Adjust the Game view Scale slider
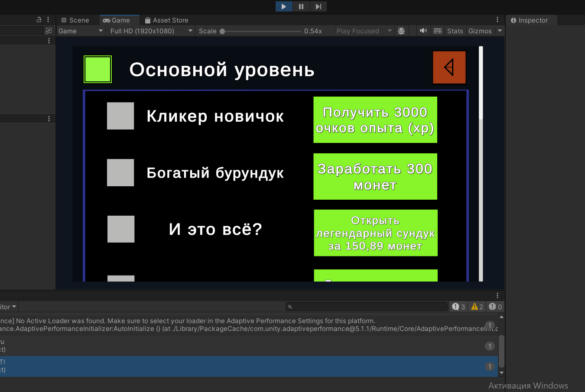This screenshot has width=585, height=392. [222, 31]
